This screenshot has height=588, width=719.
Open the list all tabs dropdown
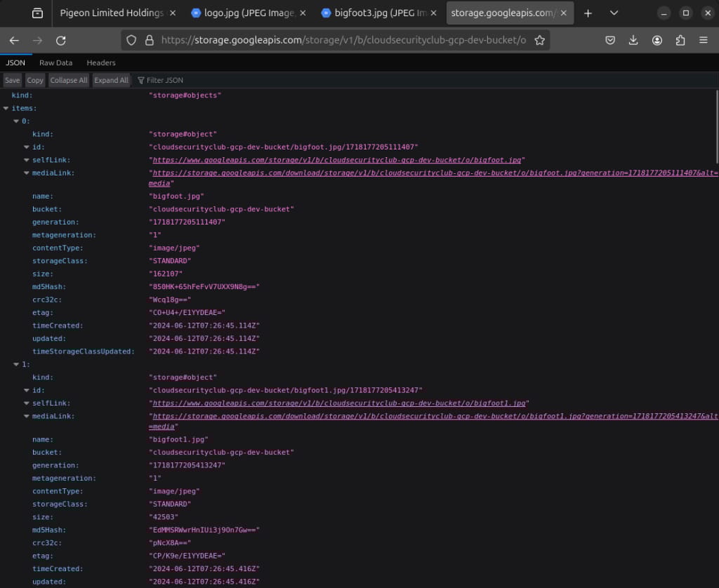(614, 13)
